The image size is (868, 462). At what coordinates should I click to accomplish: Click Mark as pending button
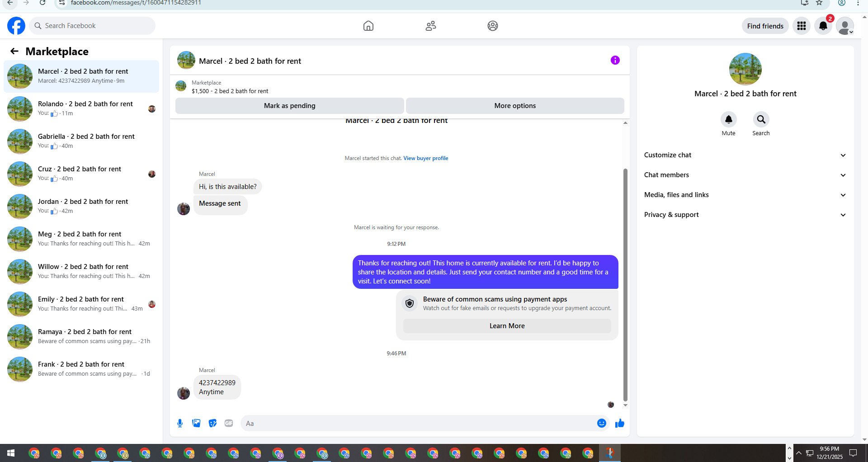[x=290, y=106]
